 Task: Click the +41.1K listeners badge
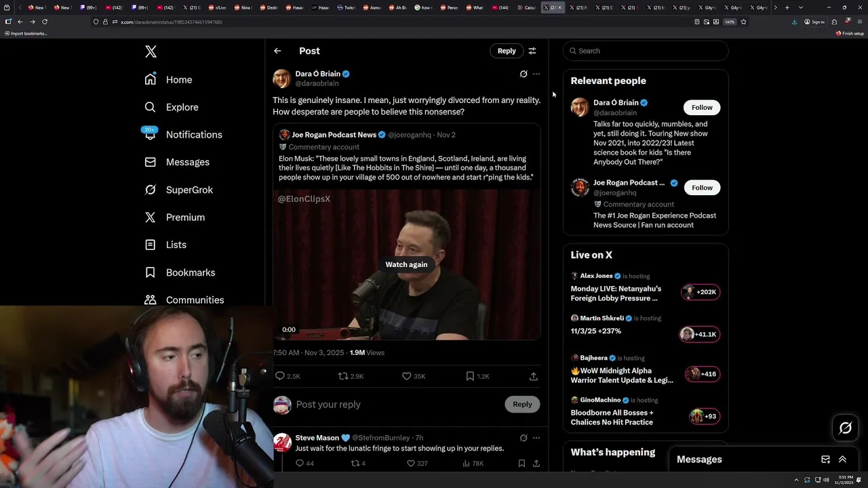coord(698,334)
